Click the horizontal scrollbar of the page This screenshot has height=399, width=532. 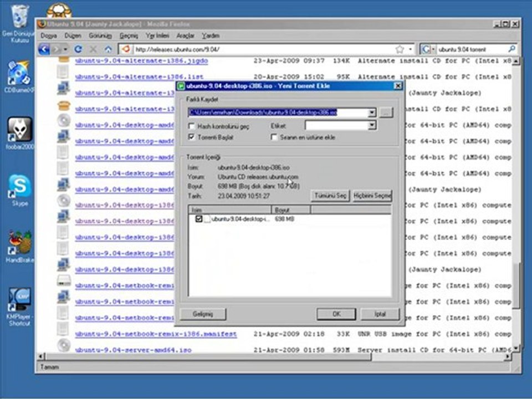pyautogui.click(x=209, y=356)
